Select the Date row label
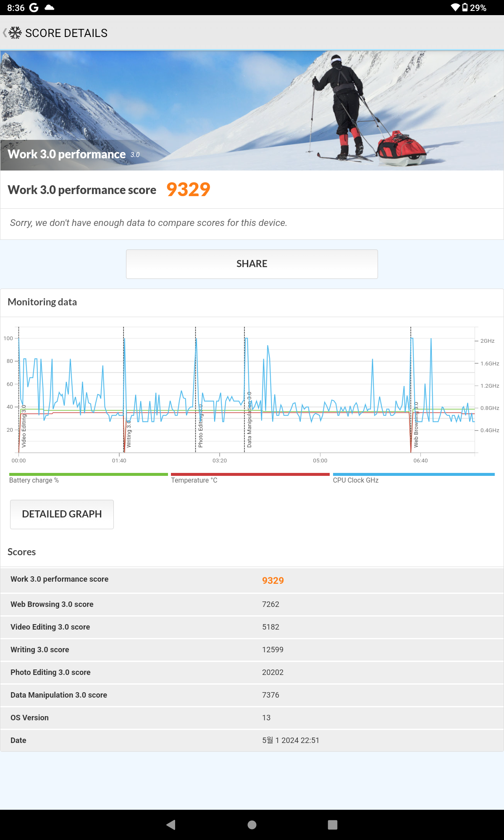Image resolution: width=504 pixels, height=840 pixels. tap(18, 740)
